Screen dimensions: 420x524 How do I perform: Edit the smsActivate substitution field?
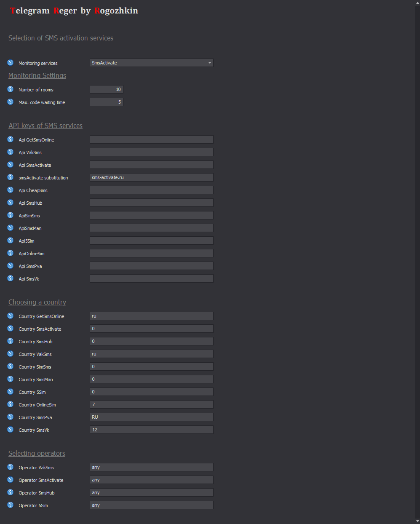[x=152, y=177]
